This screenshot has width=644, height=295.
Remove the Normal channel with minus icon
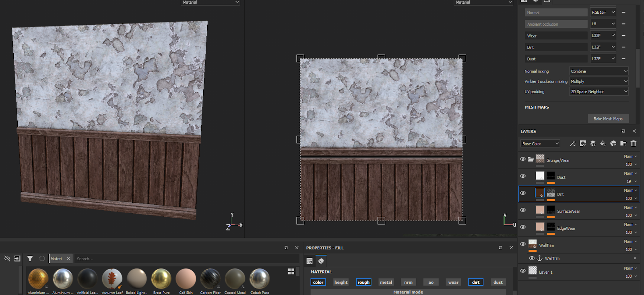[623, 12]
